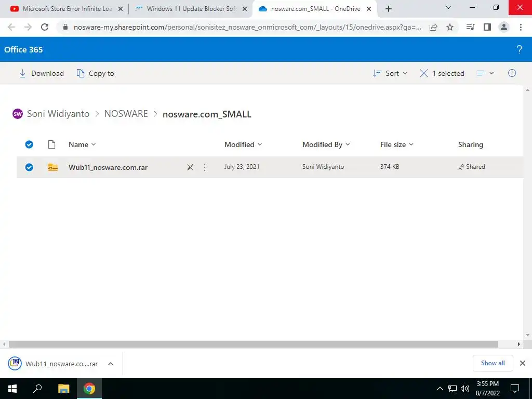Viewport: 532px width, 399px height.
Task: Open the File size column dropdown
Action: click(x=396, y=144)
